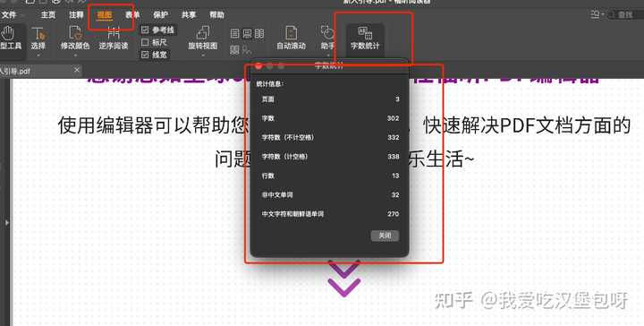Switch to the Comment (注释) tab

click(76, 15)
